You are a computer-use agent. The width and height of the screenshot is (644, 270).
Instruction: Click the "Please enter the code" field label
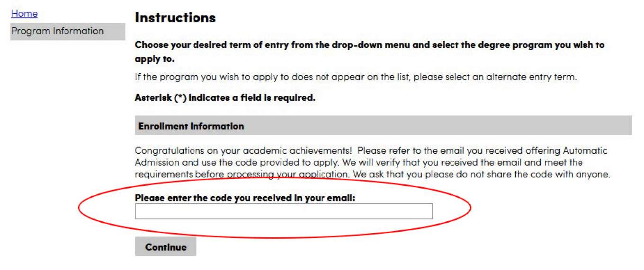coord(245,198)
